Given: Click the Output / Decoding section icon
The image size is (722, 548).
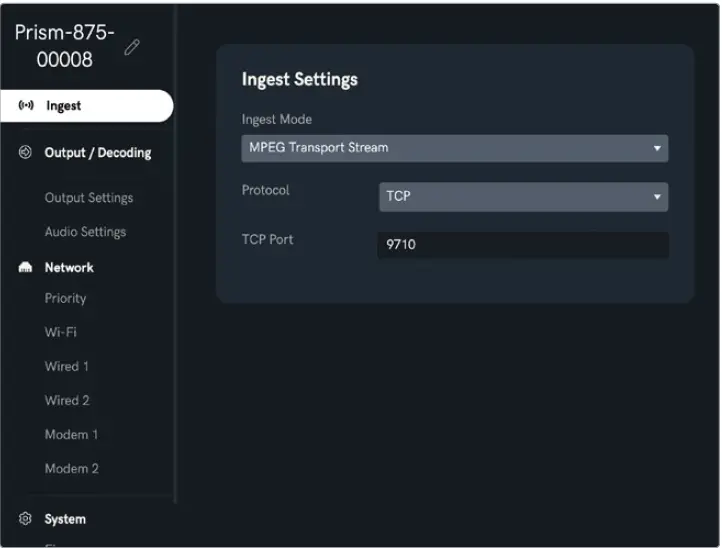Looking at the screenshot, I should 26,153.
